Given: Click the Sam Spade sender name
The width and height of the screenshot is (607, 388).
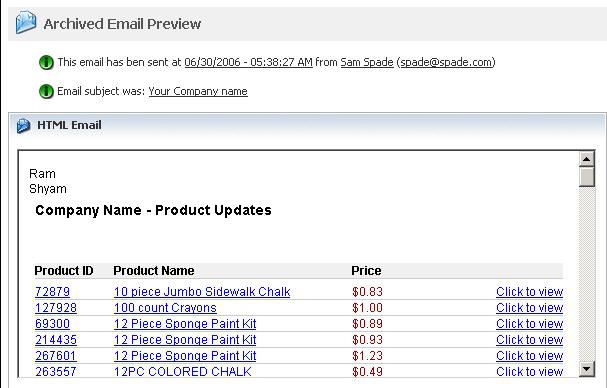Looking at the screenshot, I should pos(367,62).
